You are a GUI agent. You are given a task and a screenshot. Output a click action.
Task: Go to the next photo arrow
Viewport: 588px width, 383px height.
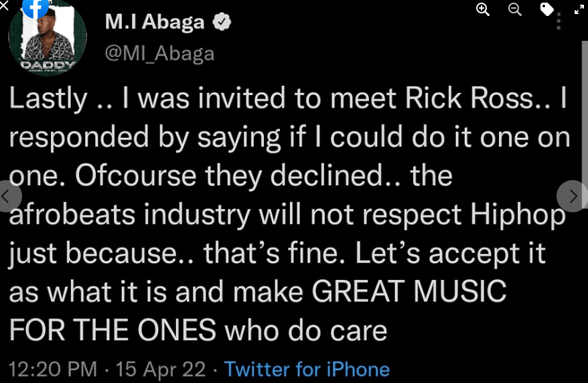[x=573, y=196]
